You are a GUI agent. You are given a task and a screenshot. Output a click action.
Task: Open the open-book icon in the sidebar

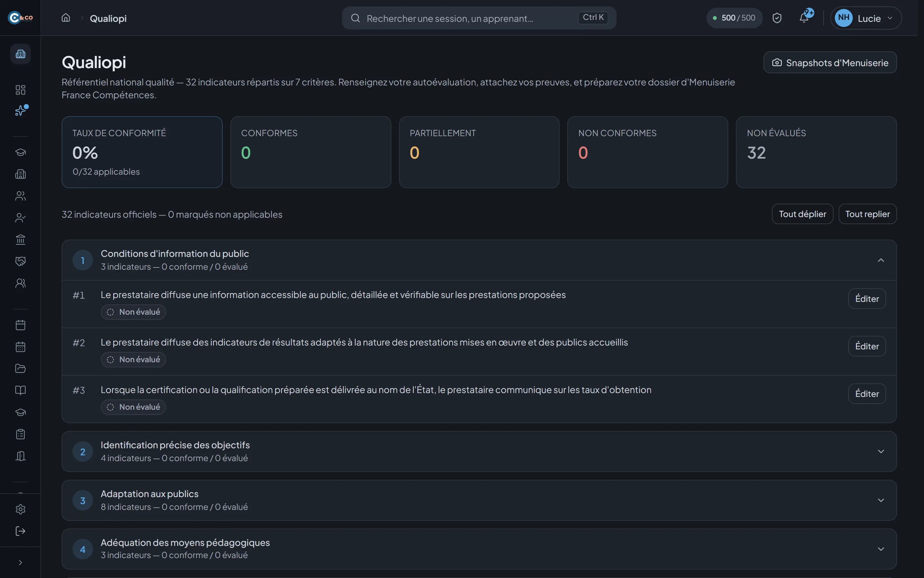coord(21,390)
